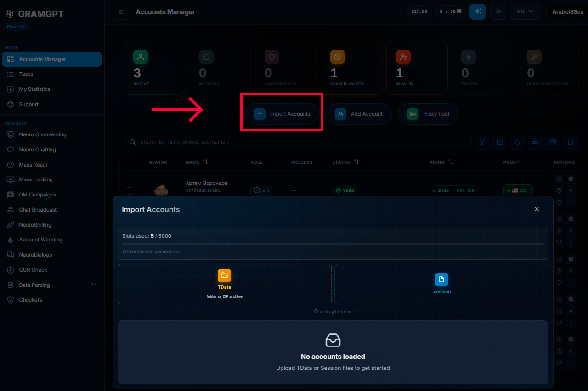The height and width of the screenshot is (391, 588).
Task: Click the Telegram icon in Артем Воронцов row
Action: [571, 179]
